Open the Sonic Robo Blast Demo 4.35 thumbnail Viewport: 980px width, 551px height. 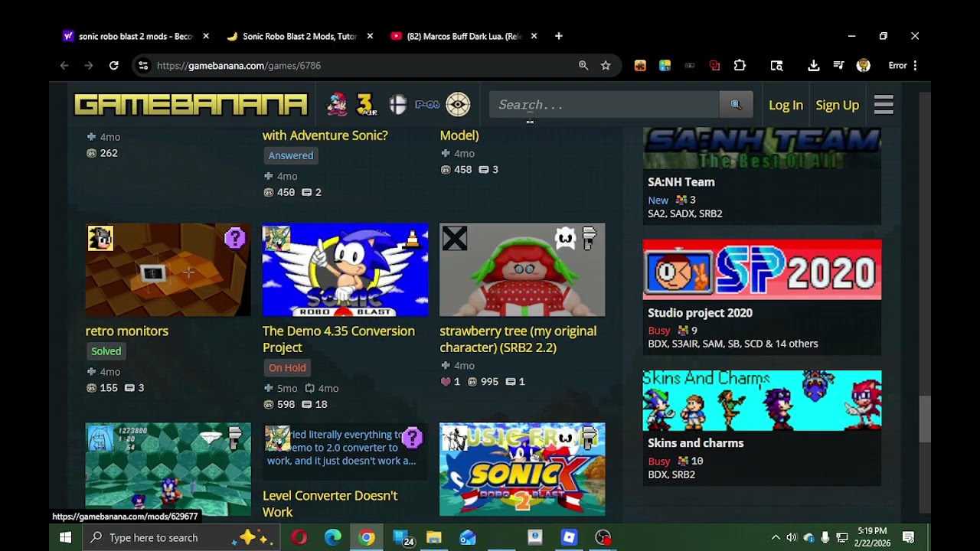[345, 269]
